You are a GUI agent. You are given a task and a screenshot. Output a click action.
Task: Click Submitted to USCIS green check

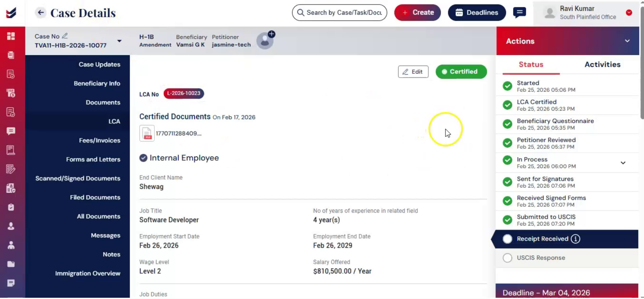click(507, 220)
